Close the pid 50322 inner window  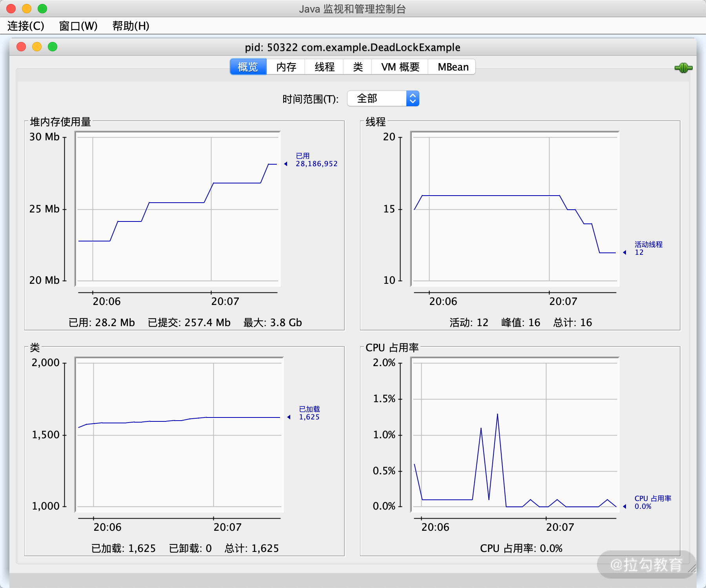click(x=21, y=47)
